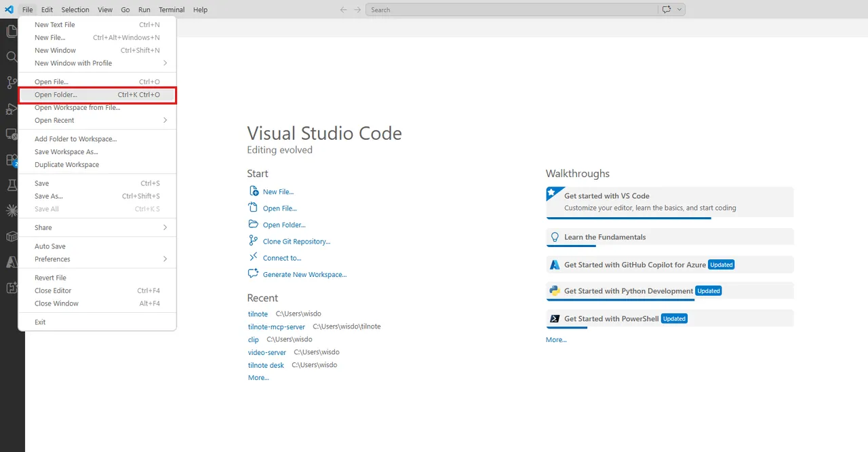Open the Testing flask icon in the activity bar

tap(12, 185)
